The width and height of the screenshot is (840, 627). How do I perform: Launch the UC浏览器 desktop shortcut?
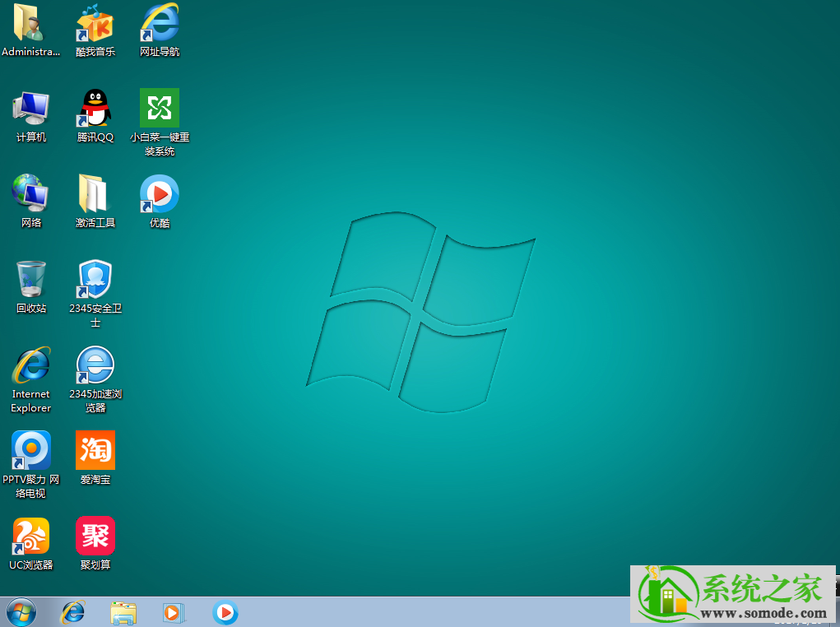pyautogui.click(x=31, y=536)
